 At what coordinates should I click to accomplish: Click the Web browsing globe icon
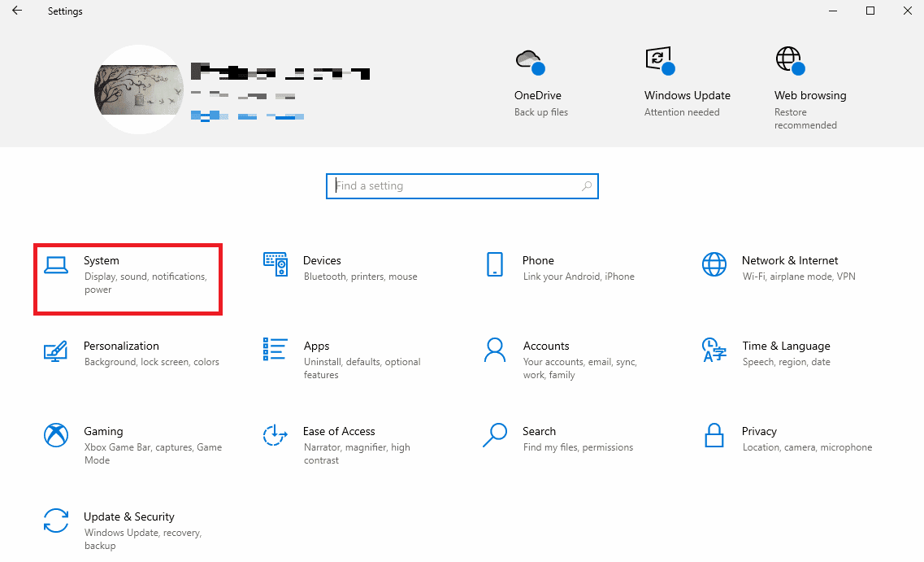[790, 61]
